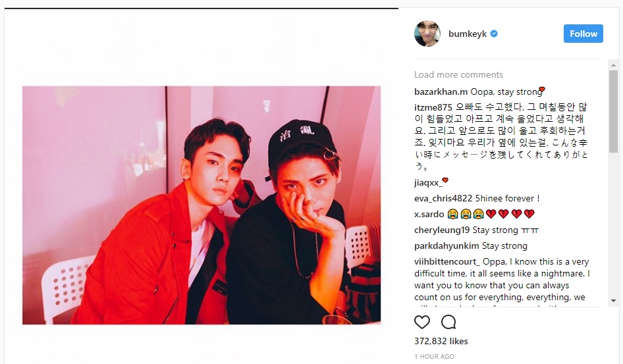Follow the bumkeyk account
The height and width of the screenshot is (364, 623).
coord(583,34)
